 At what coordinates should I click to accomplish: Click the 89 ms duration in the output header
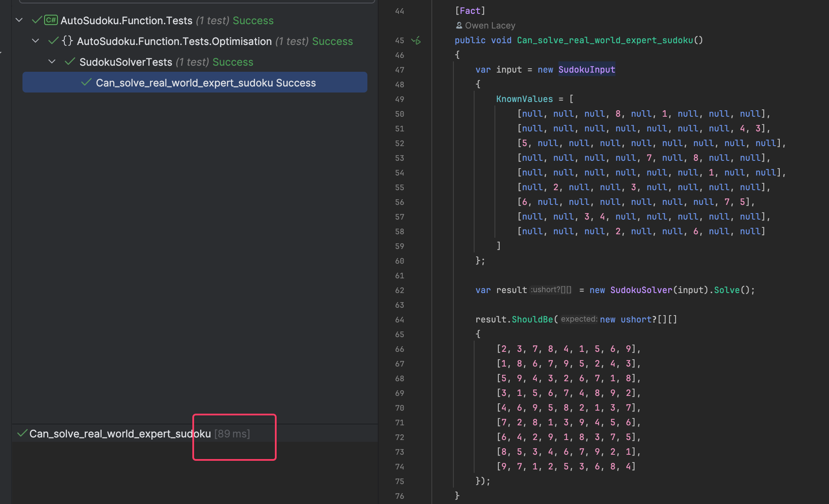click(x=232, y=434)
